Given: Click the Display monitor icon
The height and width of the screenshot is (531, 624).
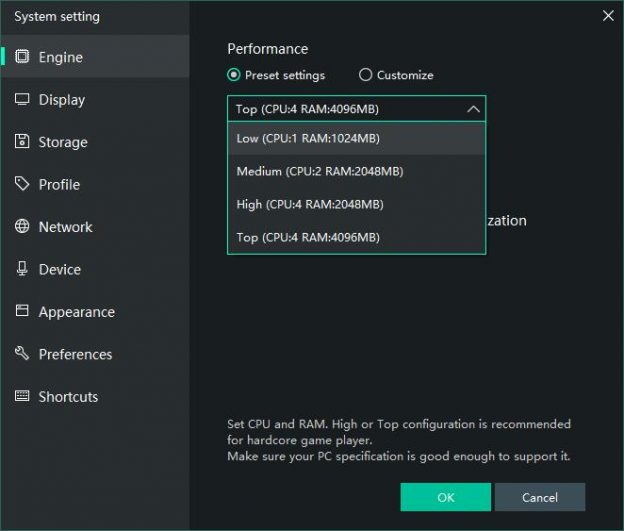Looking at the screenshot, I should tap(22, 100).
